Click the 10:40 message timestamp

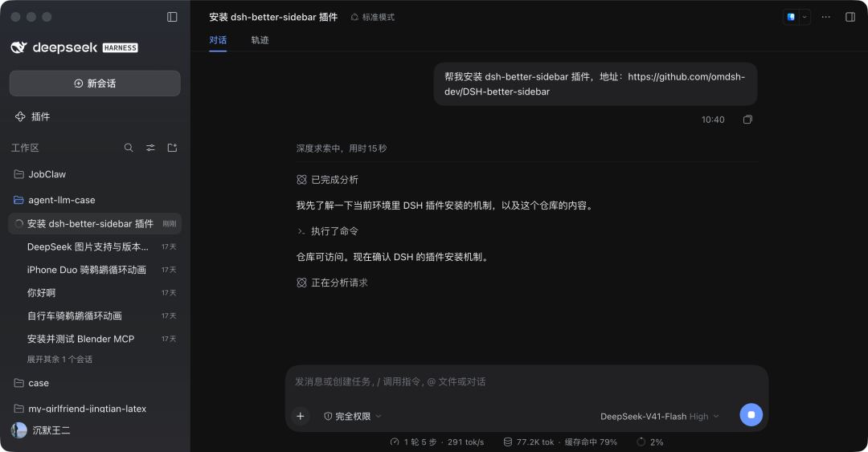(x=712, y=120)
